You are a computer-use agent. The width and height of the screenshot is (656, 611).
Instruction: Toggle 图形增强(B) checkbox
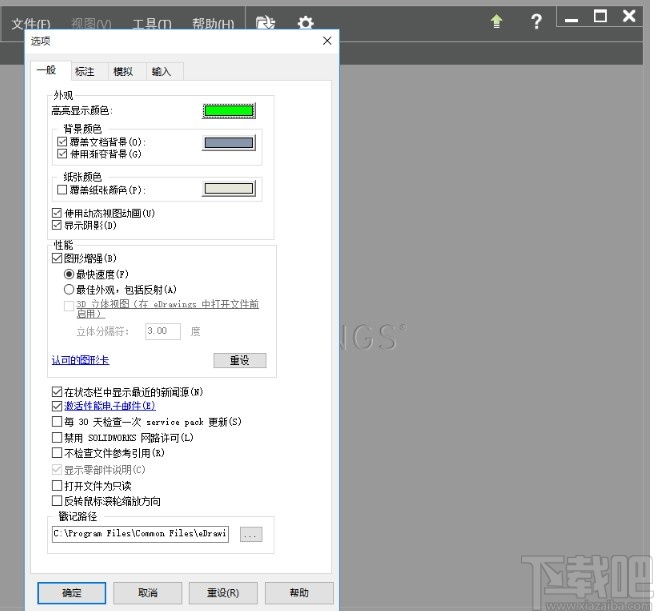click(57, 258)
